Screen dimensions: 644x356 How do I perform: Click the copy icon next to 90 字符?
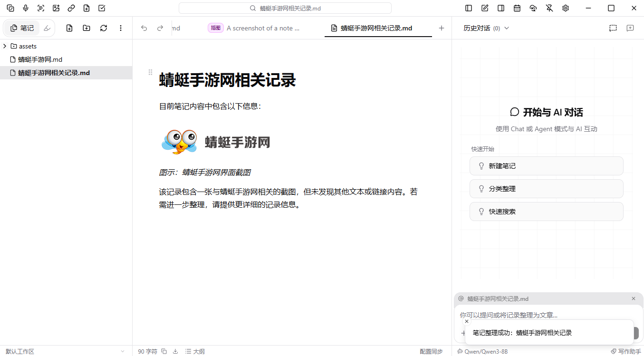coord(164,351)
